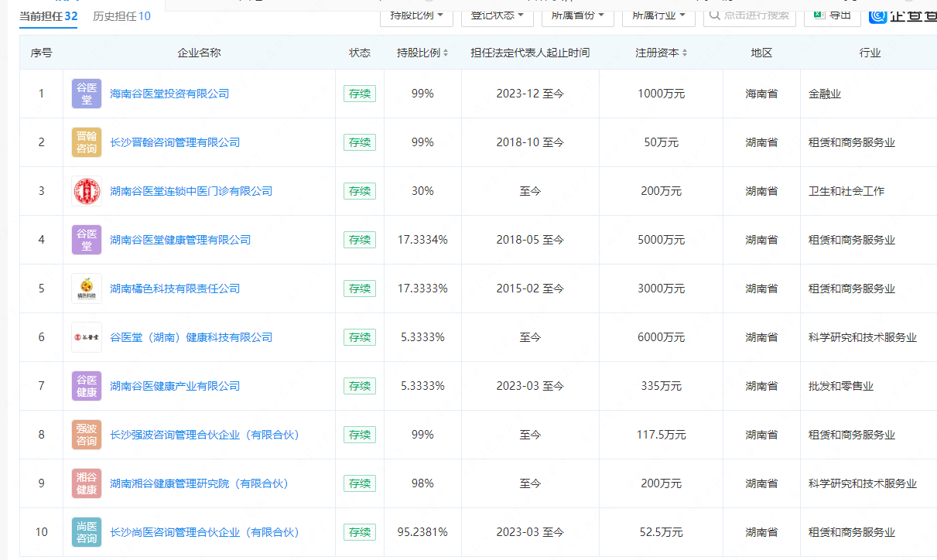
Task: Select the 17.3334% shareholding cell
Action: (x=422, y=240)
